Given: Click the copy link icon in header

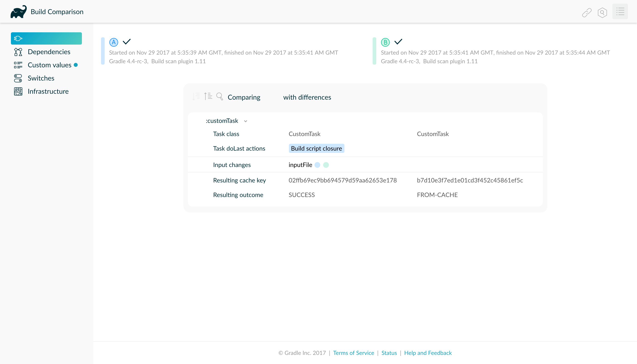Looking at the screenshot, I should pos(586,12).
